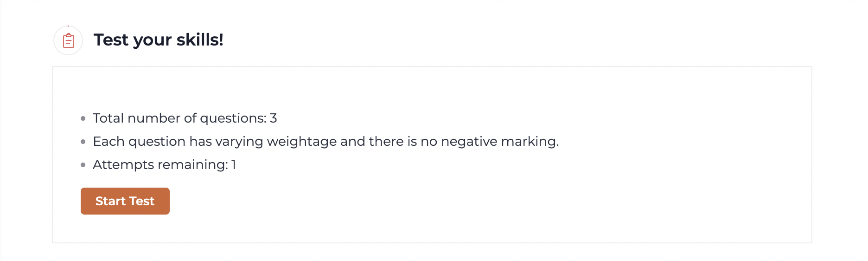Select the 'Test your skills!' heading
The image size is (868, 261).
click(159, 40)
